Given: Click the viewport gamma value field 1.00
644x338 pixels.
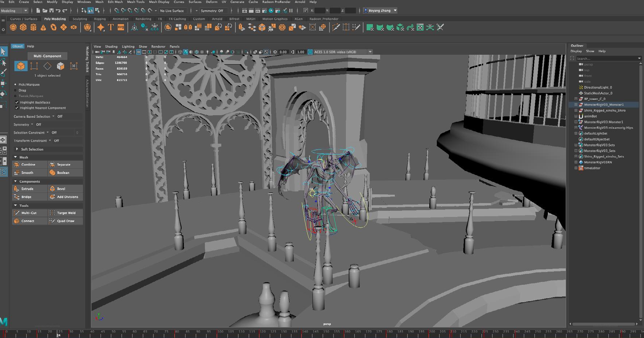Looking at the screenshot, I should [x=301, y=52].
